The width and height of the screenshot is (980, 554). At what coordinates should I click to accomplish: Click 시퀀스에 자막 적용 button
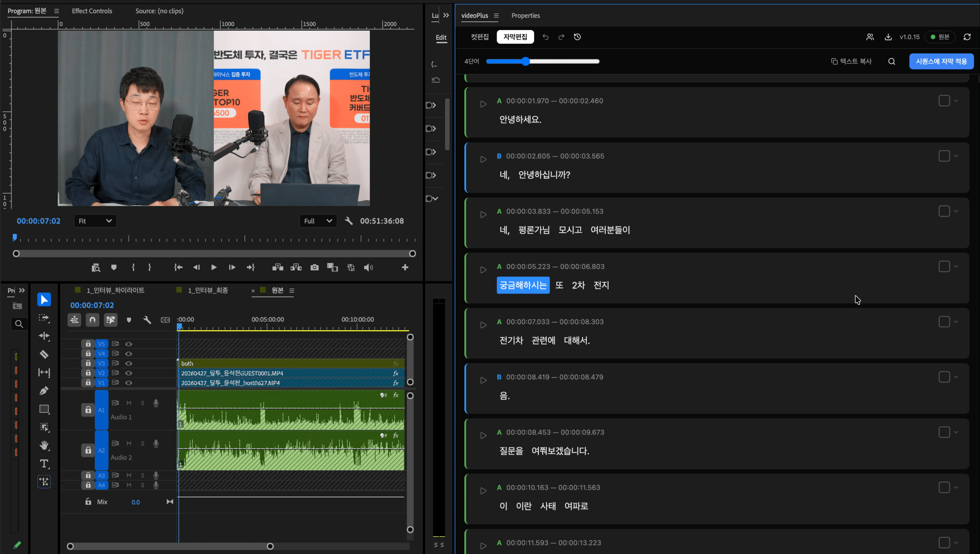[941, 61]
